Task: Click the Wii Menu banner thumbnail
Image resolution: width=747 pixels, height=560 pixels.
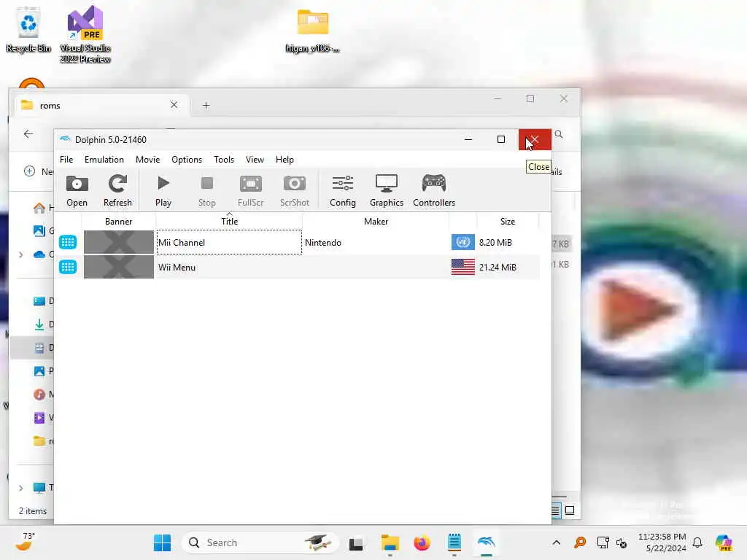Action: [119, 267]
